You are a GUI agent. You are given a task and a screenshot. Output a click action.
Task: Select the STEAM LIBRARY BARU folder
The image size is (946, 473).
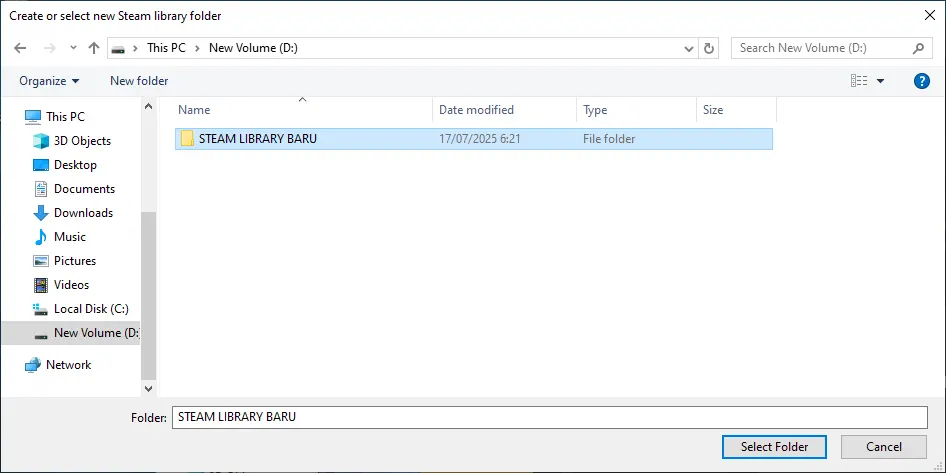coord(474,139)
